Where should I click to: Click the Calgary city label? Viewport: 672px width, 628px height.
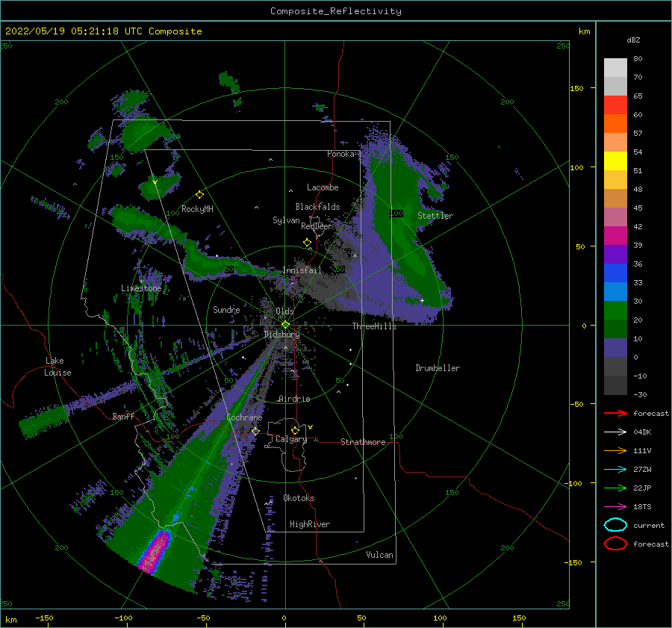(291, 439)
